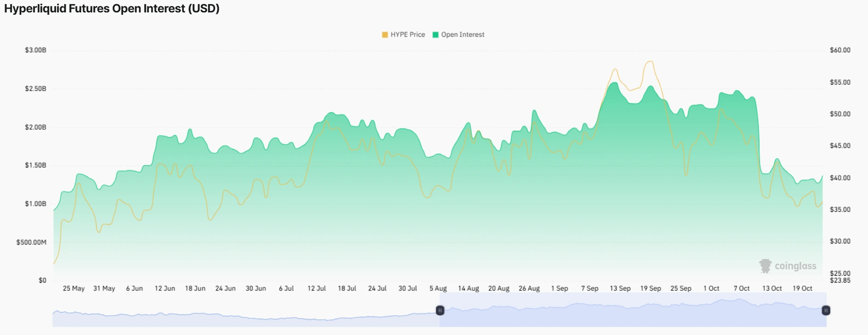Click the $3.00B left axis label
Image resolution: width=868 pixels, height=335 pixels.
35,50
